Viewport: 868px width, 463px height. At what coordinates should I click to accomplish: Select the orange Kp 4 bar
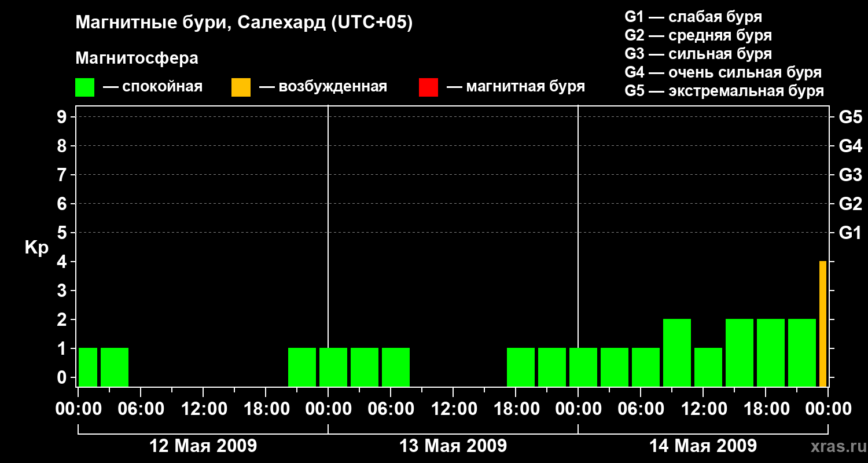coord(822,324)
